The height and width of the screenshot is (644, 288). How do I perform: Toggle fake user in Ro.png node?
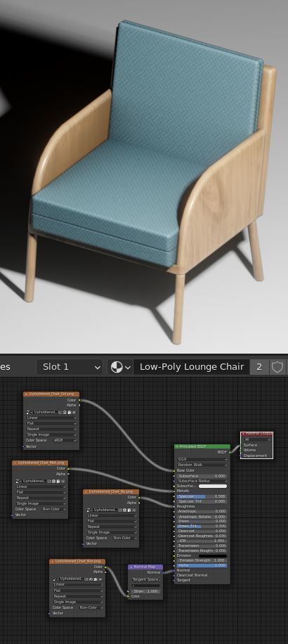[x=120, y=510]
